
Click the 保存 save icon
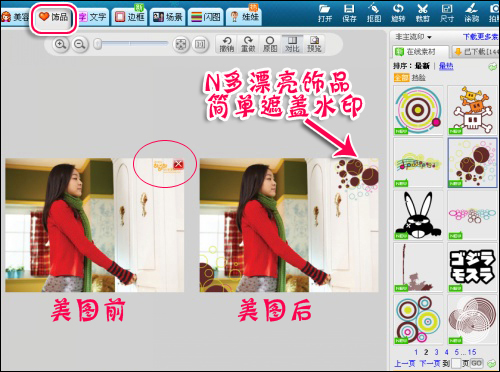click(349, 13)
